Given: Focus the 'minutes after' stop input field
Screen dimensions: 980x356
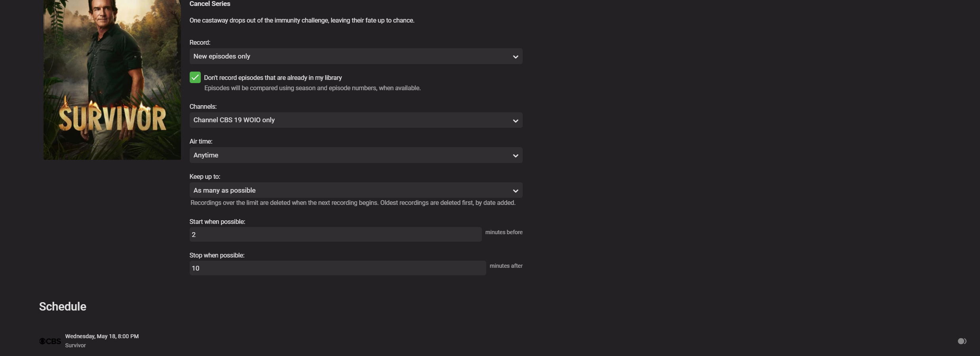Looking at the screenshot, I should tap(337, 268).
